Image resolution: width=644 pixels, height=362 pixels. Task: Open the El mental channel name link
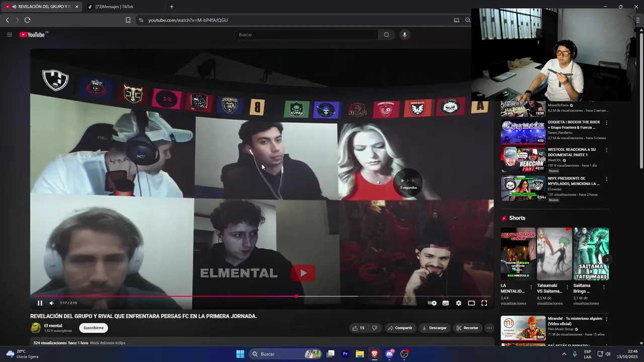[53, 325]
